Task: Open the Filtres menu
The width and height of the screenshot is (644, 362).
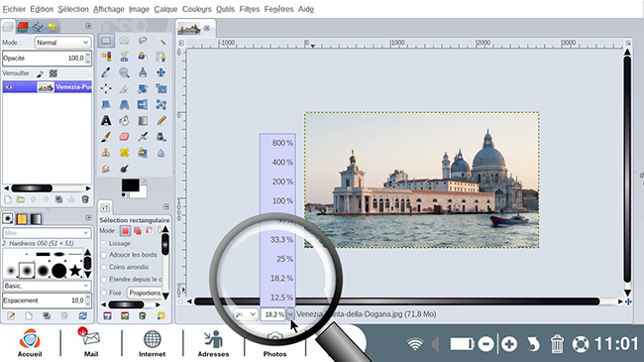Action: (250, 9)
